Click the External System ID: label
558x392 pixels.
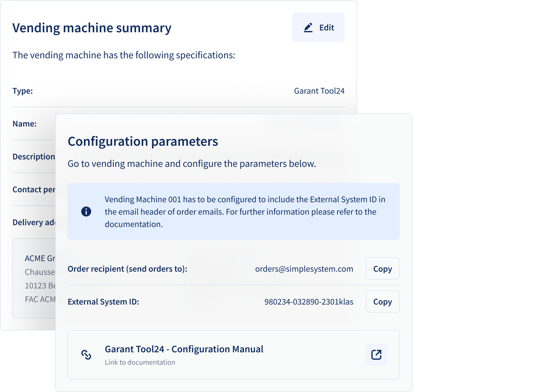104,301
